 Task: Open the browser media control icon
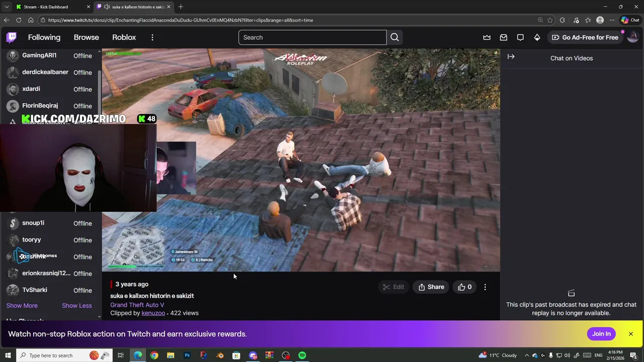coord(575,20)
